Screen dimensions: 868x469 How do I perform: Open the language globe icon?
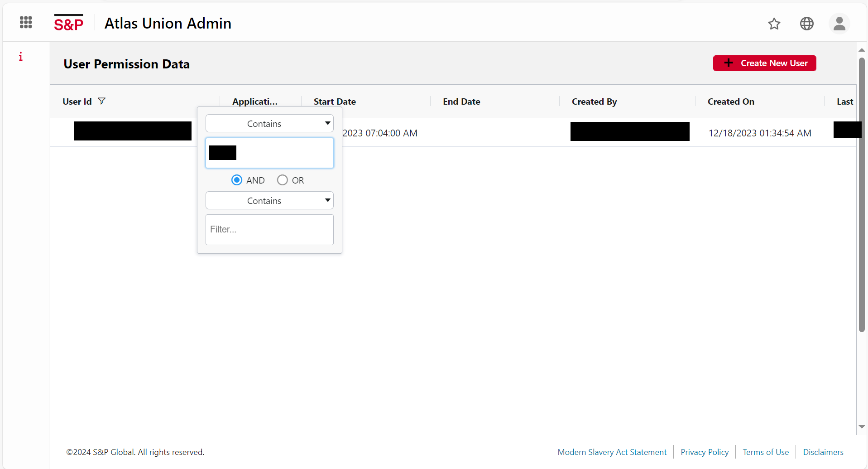807,24
